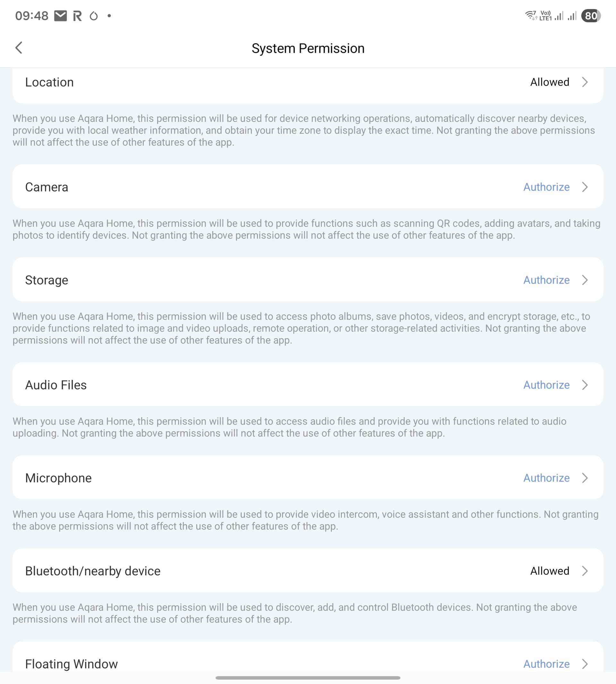The image size is (616, 684).
Task: Tap the R app notification icon
Action: pyautogui.click(x=77, y=16)
